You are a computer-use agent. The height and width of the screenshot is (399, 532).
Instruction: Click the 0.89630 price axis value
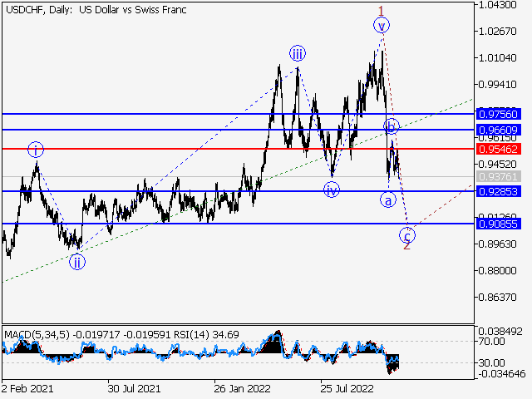pos(497,244)
